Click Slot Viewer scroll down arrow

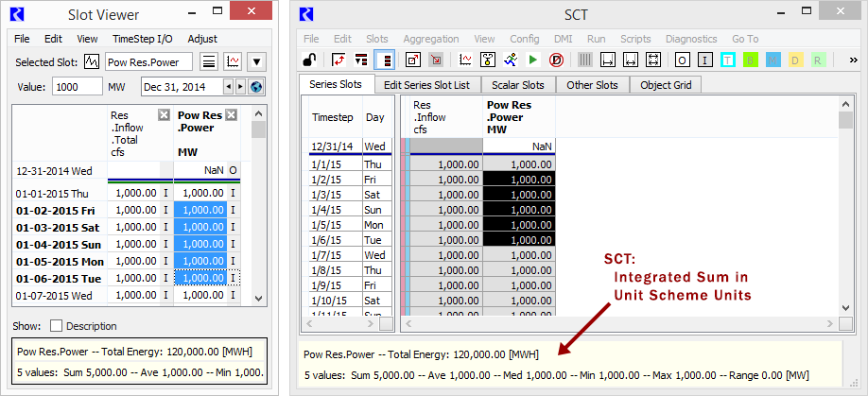(258, 298)
